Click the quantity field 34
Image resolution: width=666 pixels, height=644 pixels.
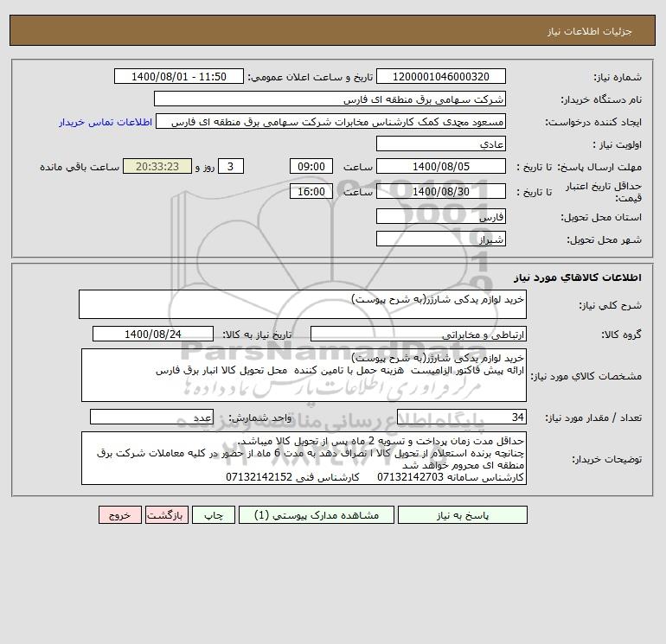(462, 417)
